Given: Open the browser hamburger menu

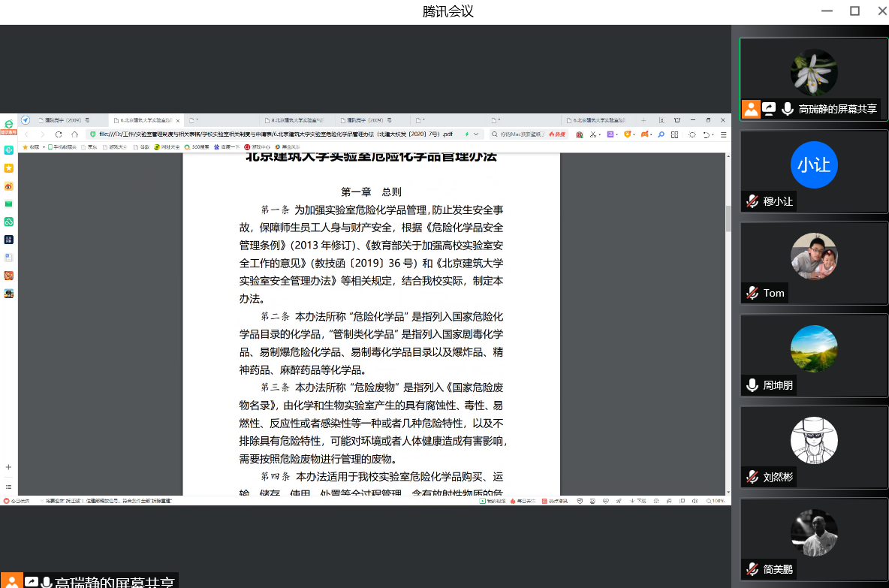Looking at the screenshot, I should point(723,134).
